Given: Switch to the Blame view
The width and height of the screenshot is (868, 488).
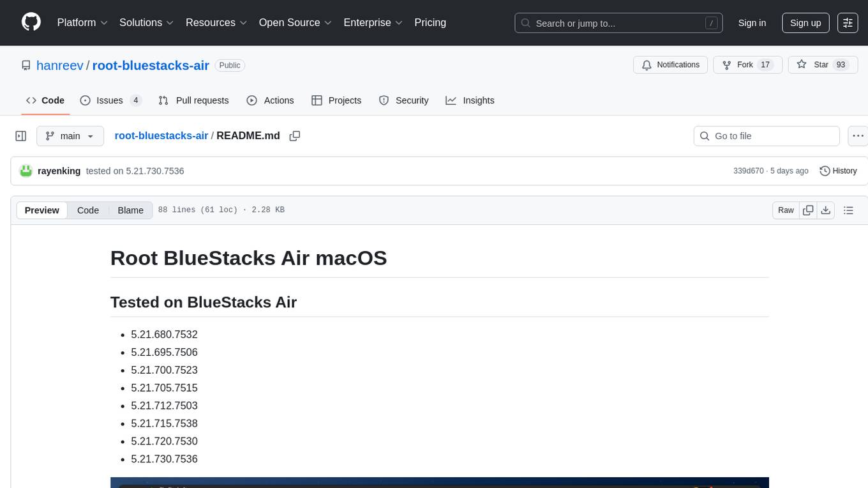Looking at the screenshot, I should point(130,210).
